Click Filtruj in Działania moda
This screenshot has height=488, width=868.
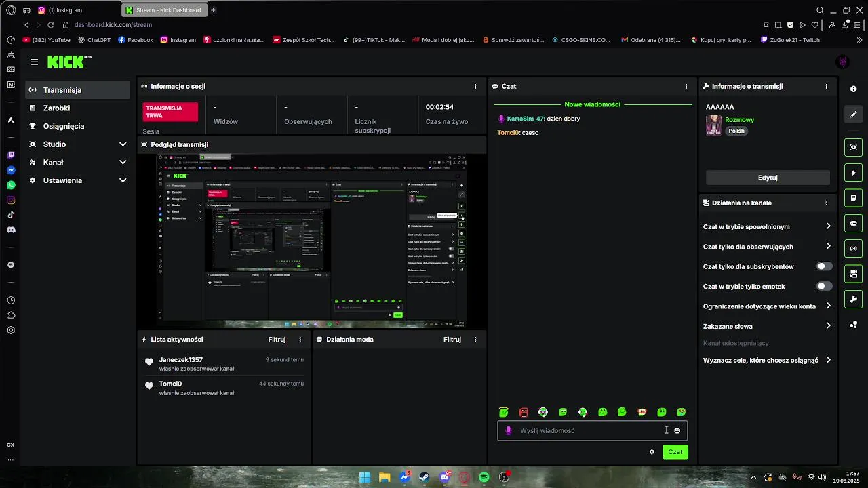452,340
